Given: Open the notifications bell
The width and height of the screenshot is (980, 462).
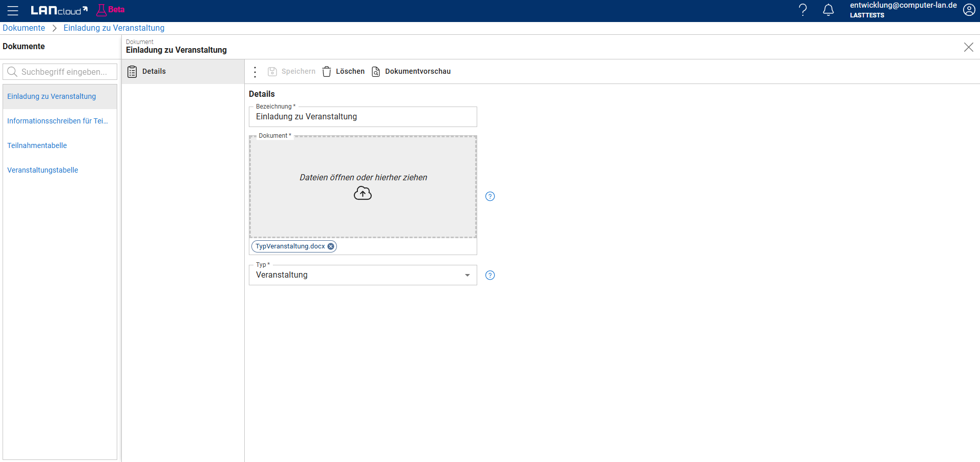Looking at the screenshot, I should (x=828, y=10).
